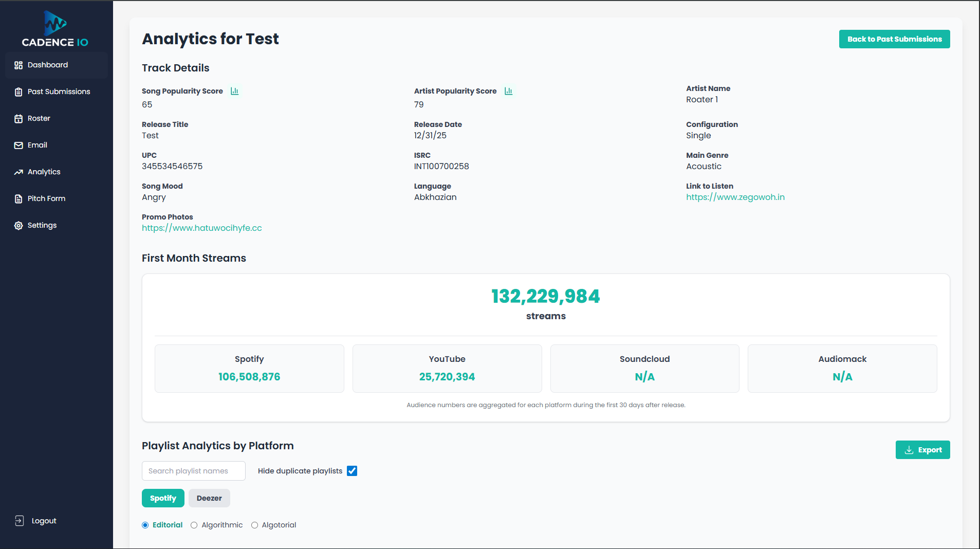Viewport: 980px width, 549px height.
Task: Click the Roster calendar icon
Action: [x=19, y=119]
